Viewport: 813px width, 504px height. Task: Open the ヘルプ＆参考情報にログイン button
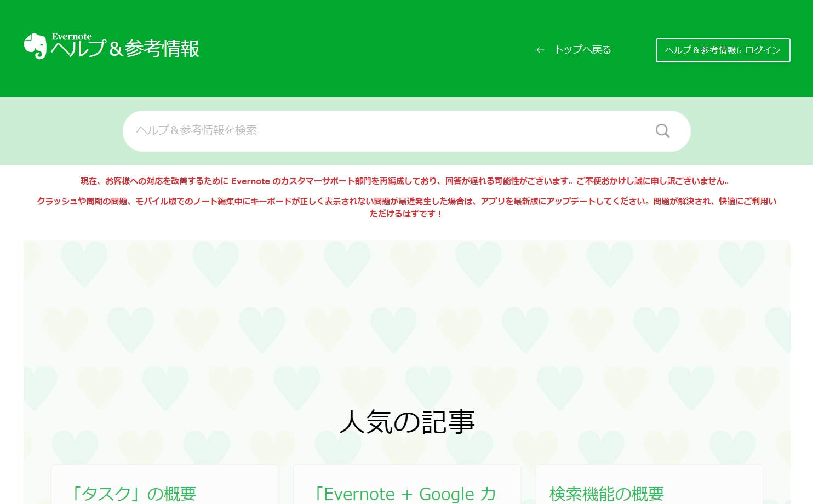(x=723, y=50)
